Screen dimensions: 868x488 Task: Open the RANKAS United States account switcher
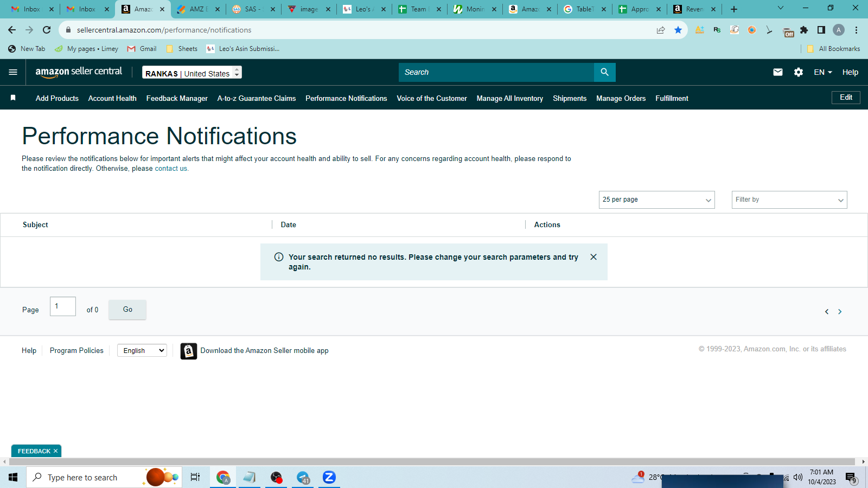click(x=192, y=73)
